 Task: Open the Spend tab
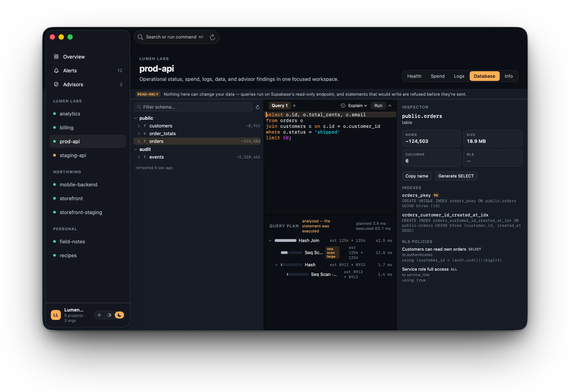point(437,76)
